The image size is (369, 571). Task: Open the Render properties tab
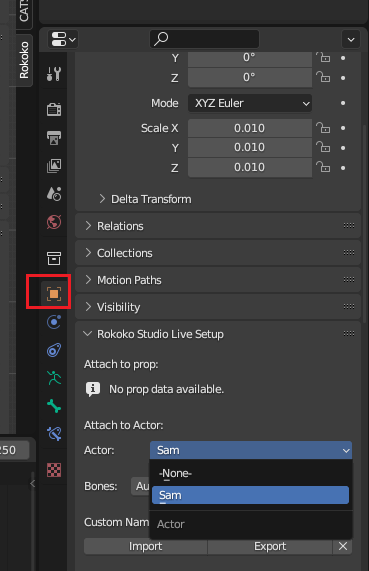[54, 109]
